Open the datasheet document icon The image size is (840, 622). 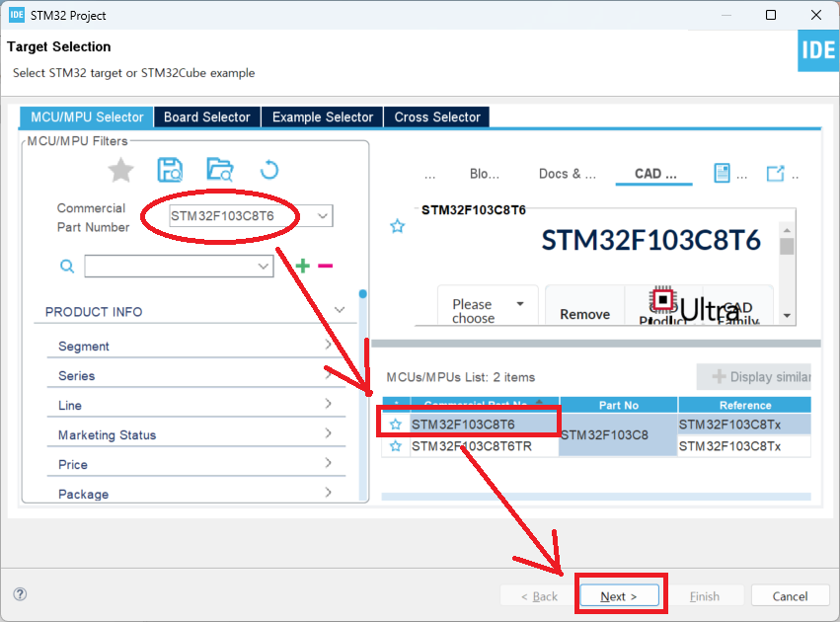coord(722,173)
